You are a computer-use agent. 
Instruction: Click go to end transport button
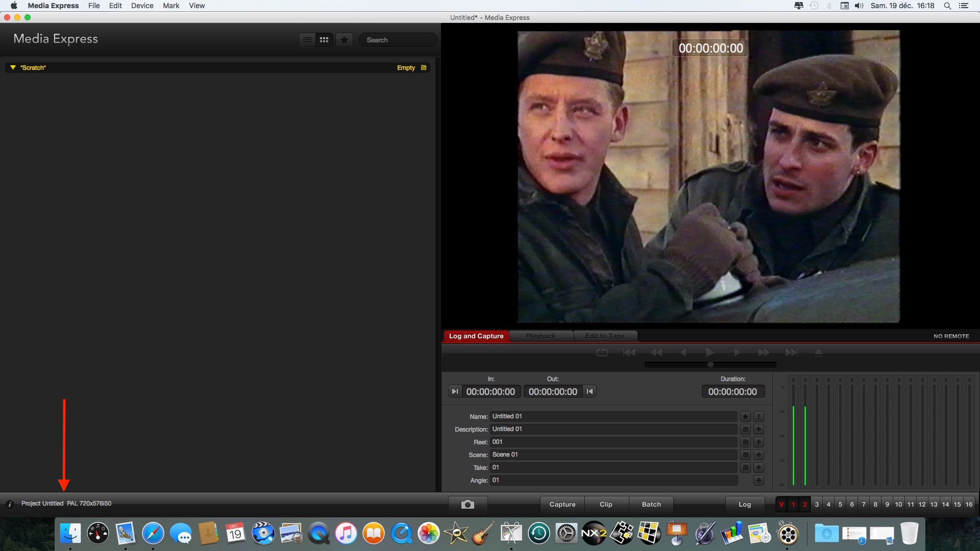(791, 352)
